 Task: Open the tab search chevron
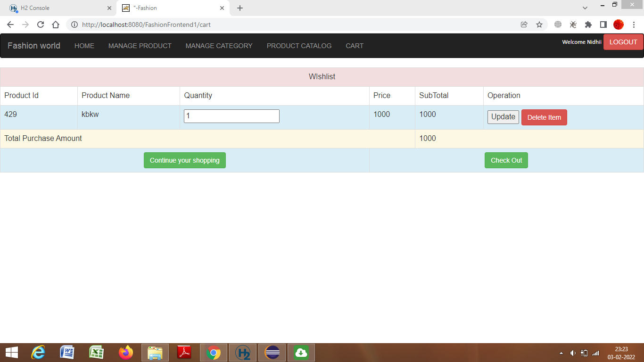pos(585,8)
